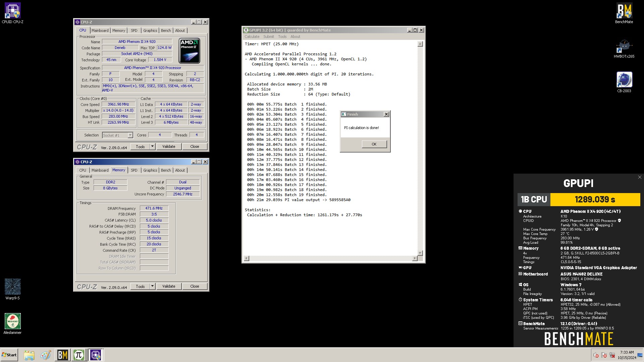Switch to CPU-Z in the taskbar

click(x=96, y=355)
